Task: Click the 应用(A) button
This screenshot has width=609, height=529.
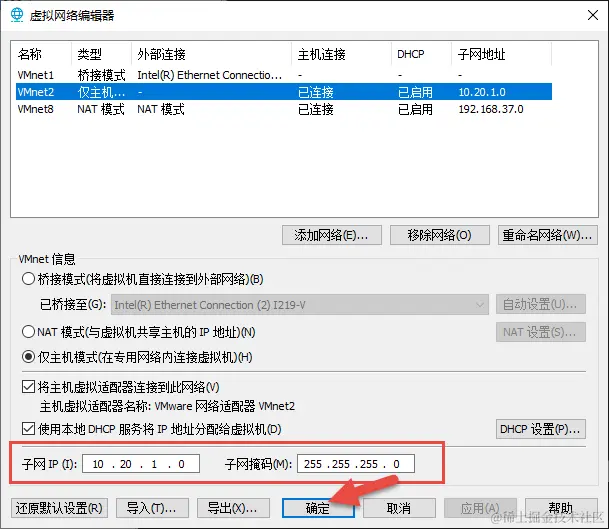Action: (480, 508)
